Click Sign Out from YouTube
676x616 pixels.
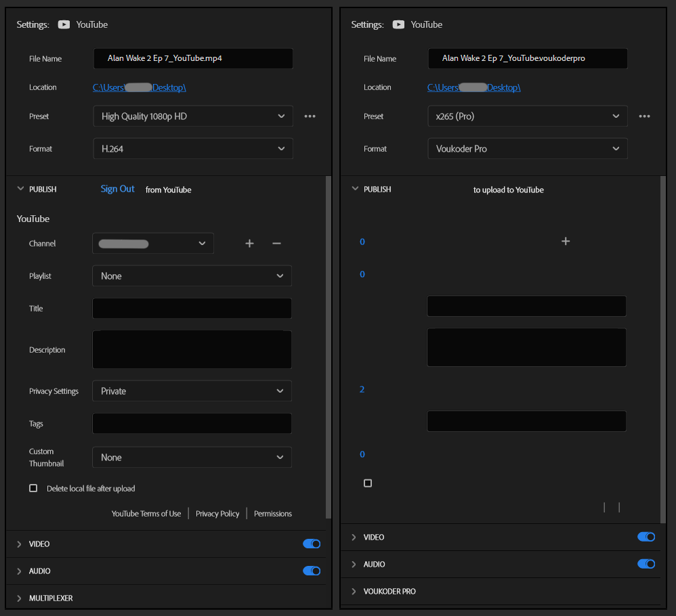tap(117, 190)
